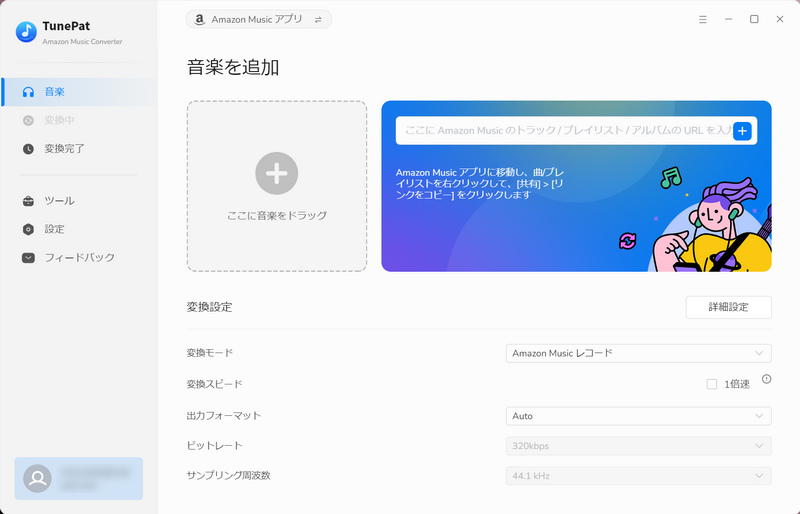800x514 pixels.
Task: Open the 設定 settings page
Action: [x=79, y=229]
